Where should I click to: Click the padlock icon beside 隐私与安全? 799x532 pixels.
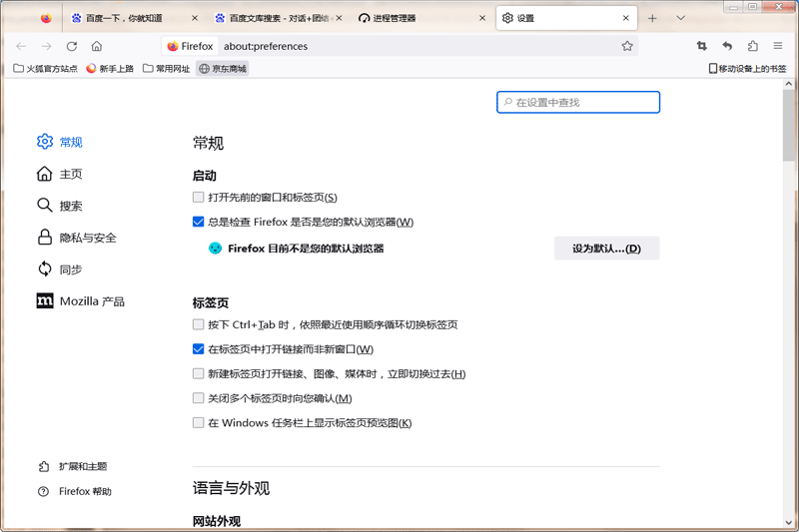pos(45,238)
